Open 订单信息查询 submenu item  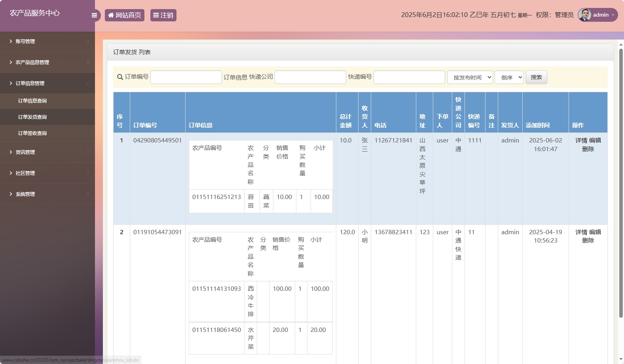(x=32, y=101)
